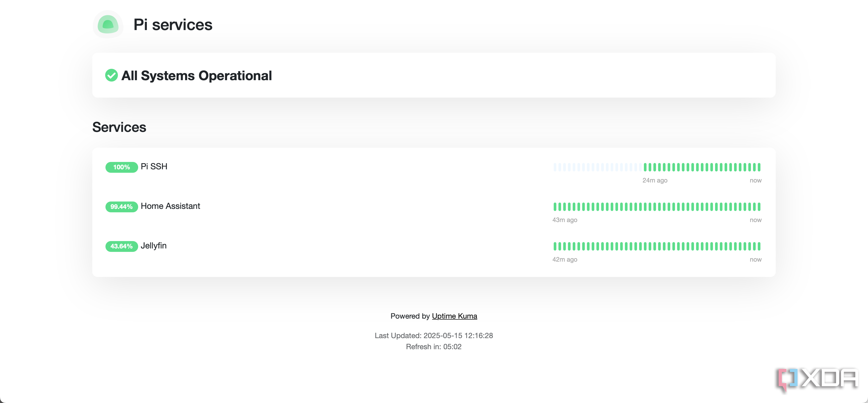Click the Uptime Kuma logo icon
Image resolution: width=868 pixels, height=403 pixels.
[x=108, y=24]
